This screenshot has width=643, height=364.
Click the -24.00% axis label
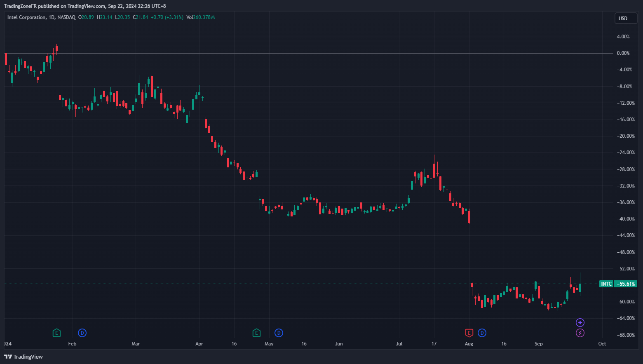[626, 153]
